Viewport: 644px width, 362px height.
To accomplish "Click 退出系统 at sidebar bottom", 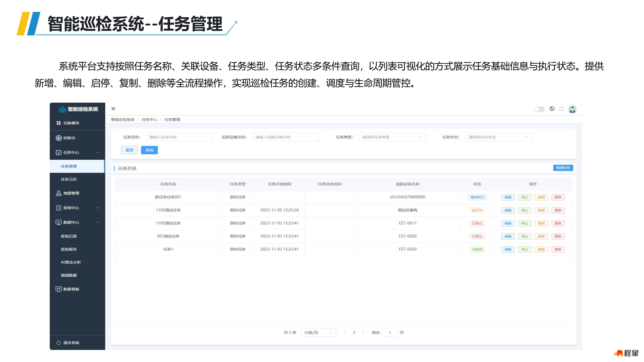I will point(77,343).
